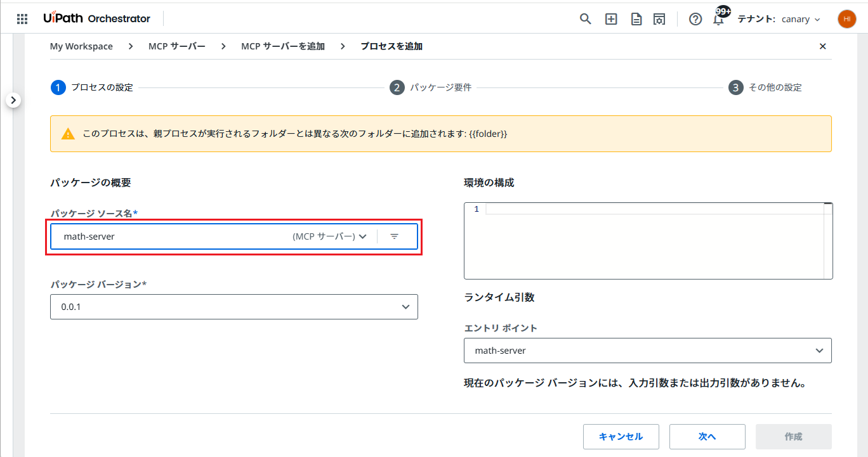
Task: Click the warning banner message text
Action: click(295, 134)
